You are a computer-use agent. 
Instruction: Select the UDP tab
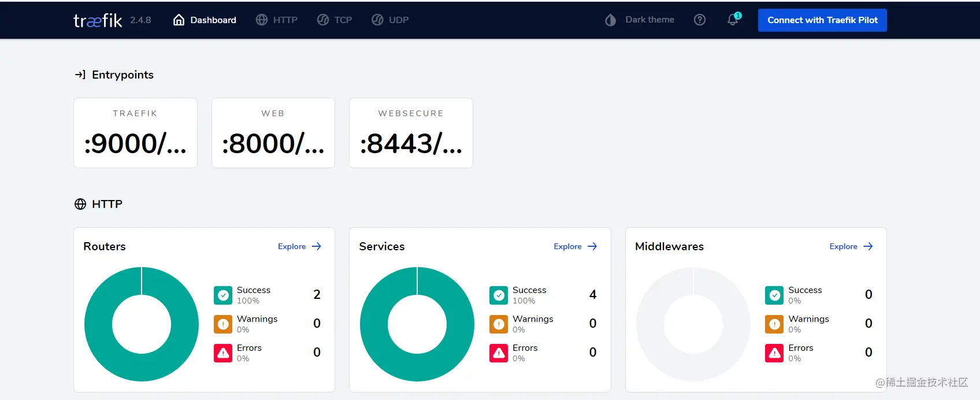click(390, 20)
